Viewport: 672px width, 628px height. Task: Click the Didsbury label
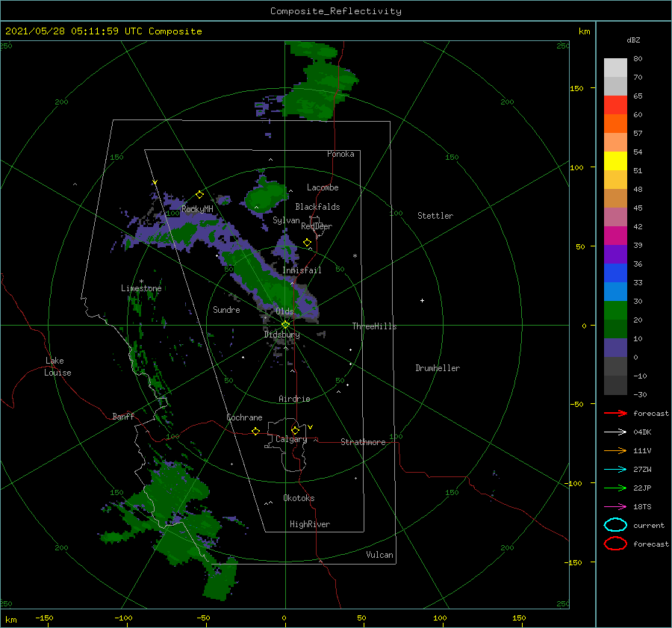(281, 335)
